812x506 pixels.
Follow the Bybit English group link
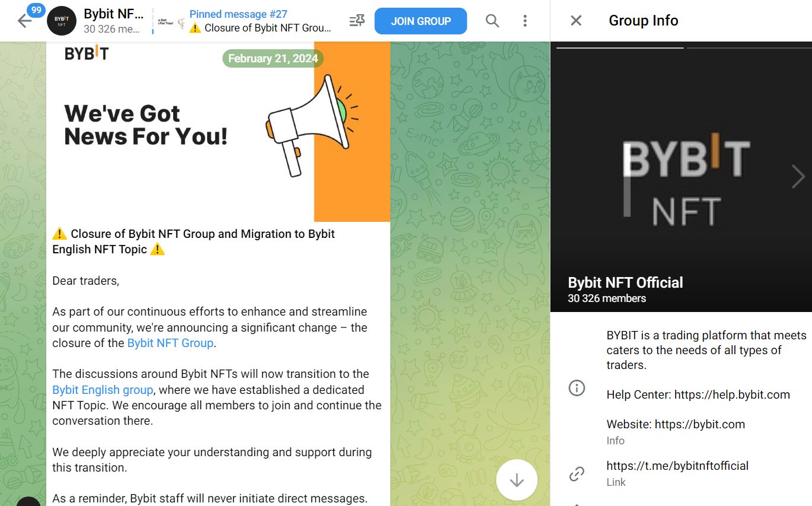pos(103,390)
